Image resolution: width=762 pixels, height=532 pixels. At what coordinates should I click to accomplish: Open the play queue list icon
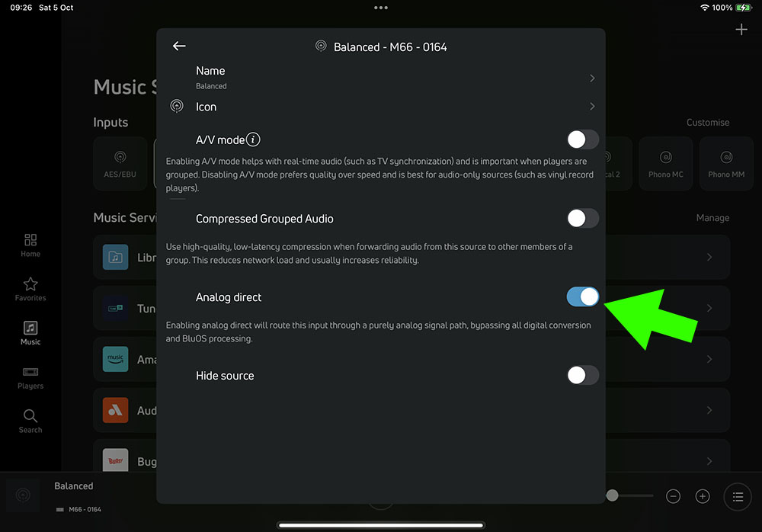pos(738,496)
